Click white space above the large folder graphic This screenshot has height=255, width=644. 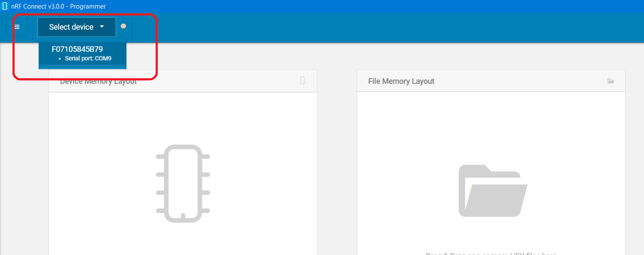click(491, 129)
